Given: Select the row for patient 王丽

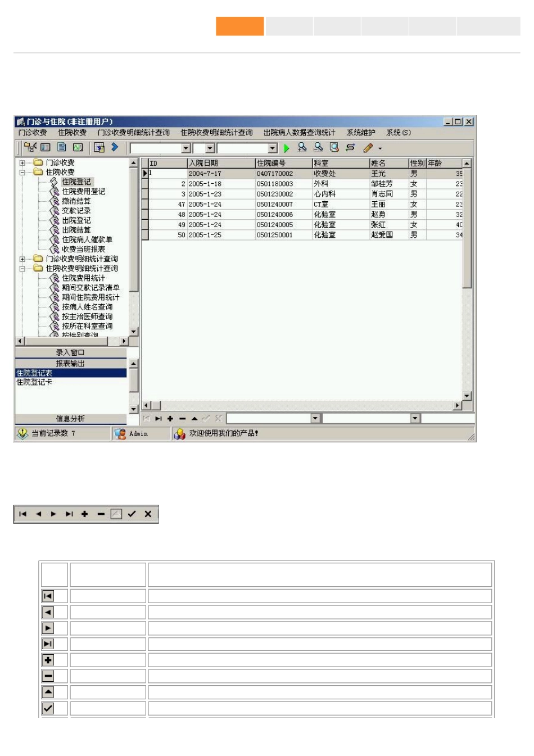Looking at the screenshot, I should click(x=302, y=204).
